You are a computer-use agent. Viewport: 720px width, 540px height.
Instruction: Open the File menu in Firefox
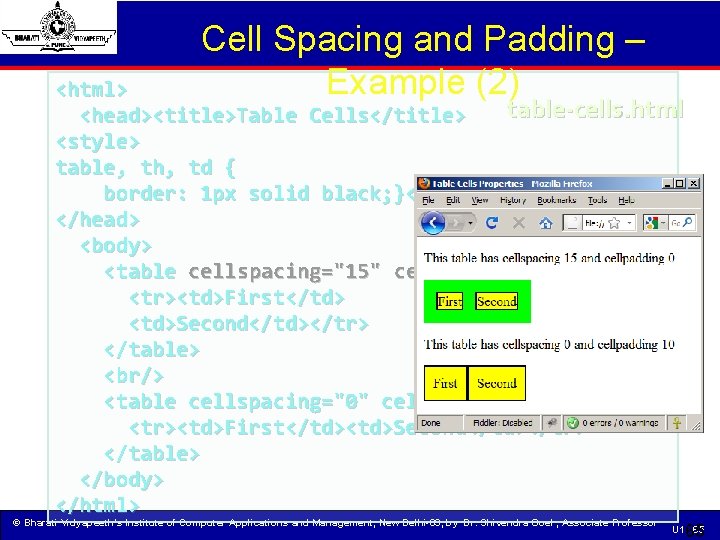[x=428, y=200]
